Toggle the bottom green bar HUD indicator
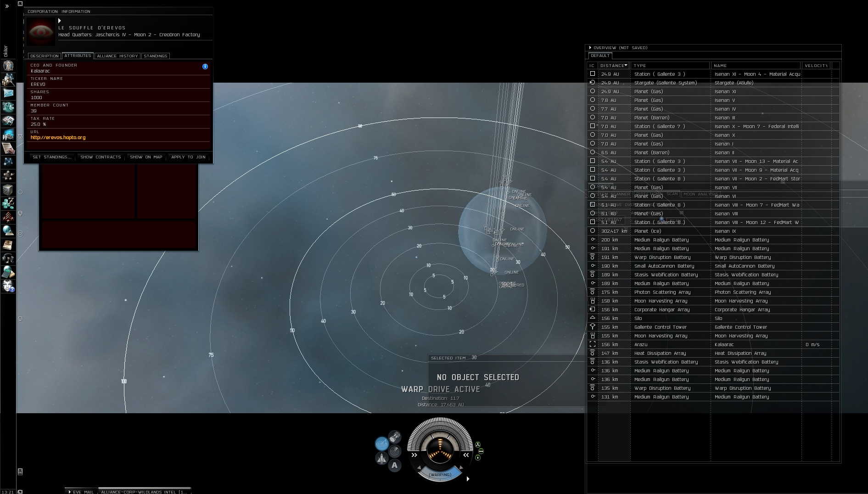The image size is (868, 494). [x=478, y=458]
